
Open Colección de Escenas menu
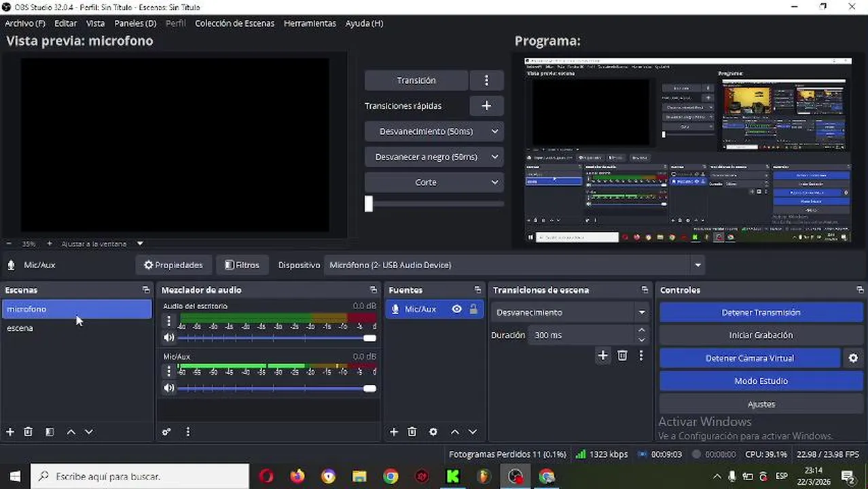[234, 23]
